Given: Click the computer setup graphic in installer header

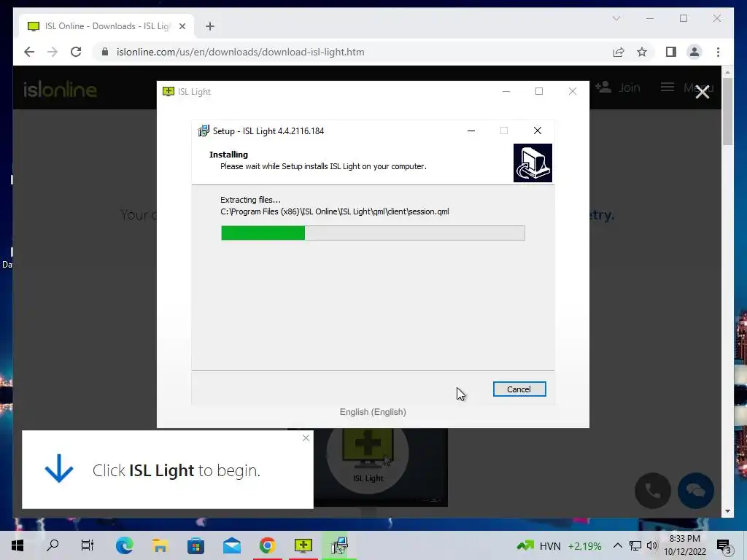Looking at the screenshot, I should pyautogui.click(x=533, y=163).
